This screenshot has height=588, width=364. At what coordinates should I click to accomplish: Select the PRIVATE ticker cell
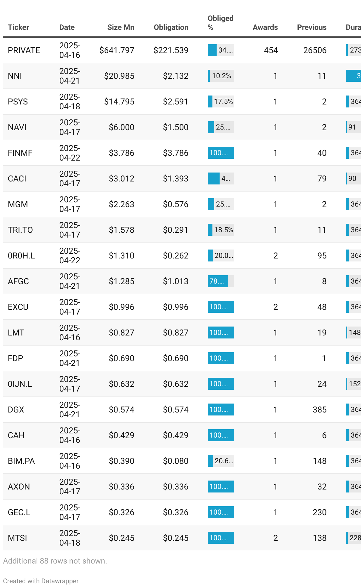click(24, 50)
